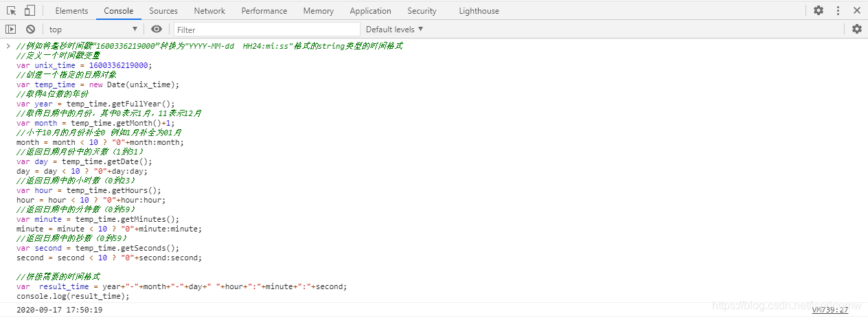Expand the Default levels dropdown
This screenshot has width=868, height=318.
click(x=394, y=29)
